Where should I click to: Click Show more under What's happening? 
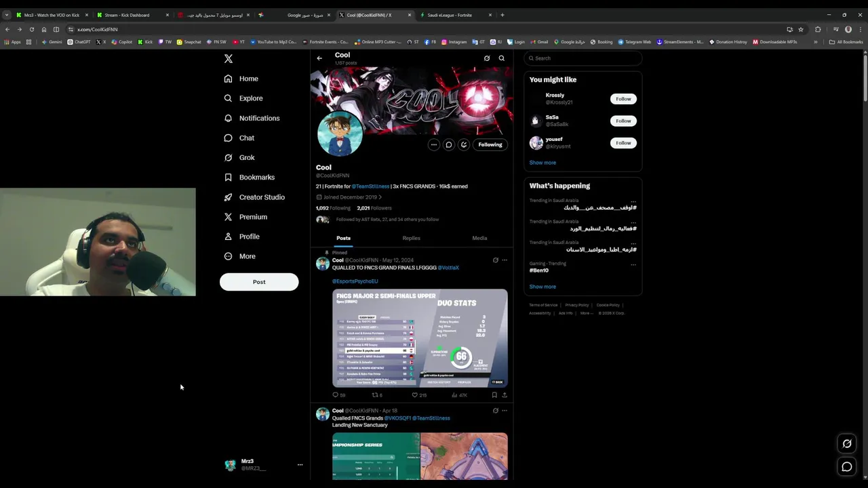point(542,287)
